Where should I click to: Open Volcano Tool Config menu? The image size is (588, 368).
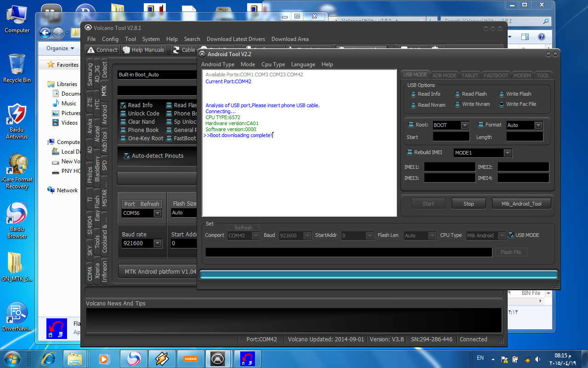(x=110, y=39)
